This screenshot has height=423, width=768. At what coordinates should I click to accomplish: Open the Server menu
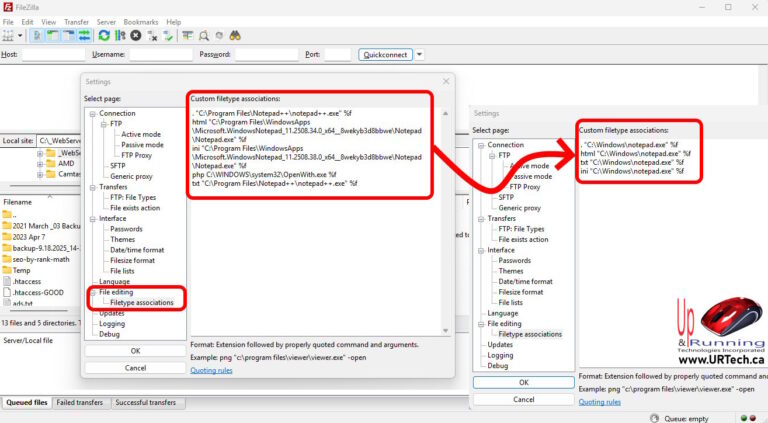[x=106, y=22]
